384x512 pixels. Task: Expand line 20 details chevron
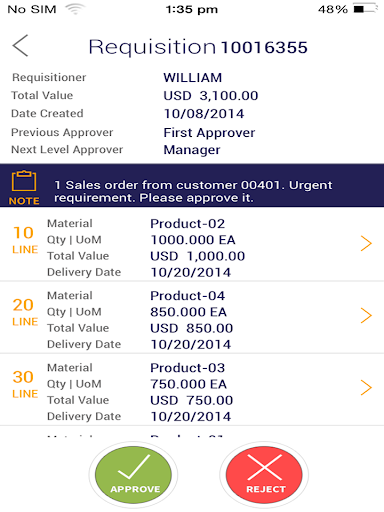[366, 315]
